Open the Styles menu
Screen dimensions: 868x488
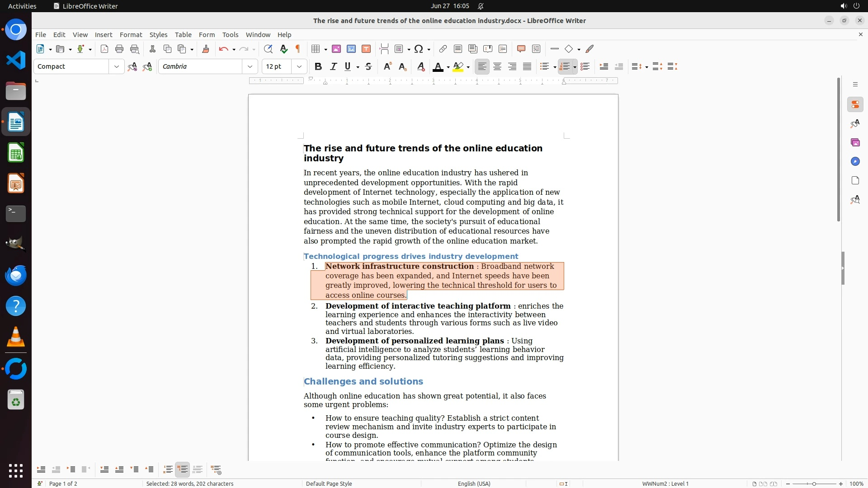(x=158, y=35)
